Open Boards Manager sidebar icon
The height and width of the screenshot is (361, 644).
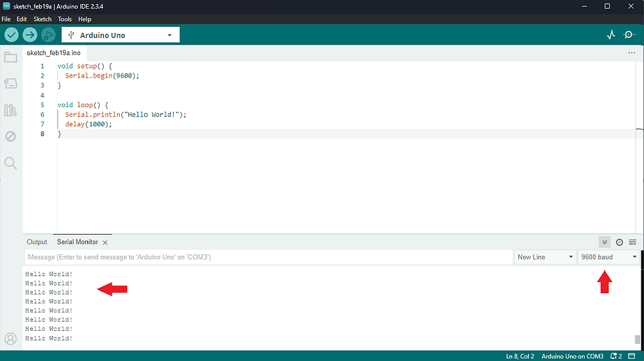(11, 84)
